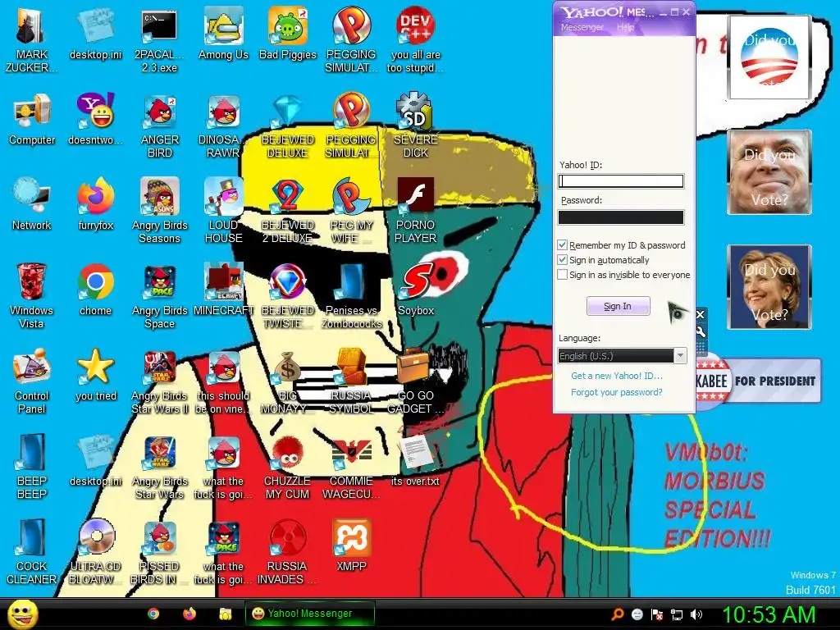Select the McCain 'Did you Vote?' thumbnail

(x=769, y=172)
